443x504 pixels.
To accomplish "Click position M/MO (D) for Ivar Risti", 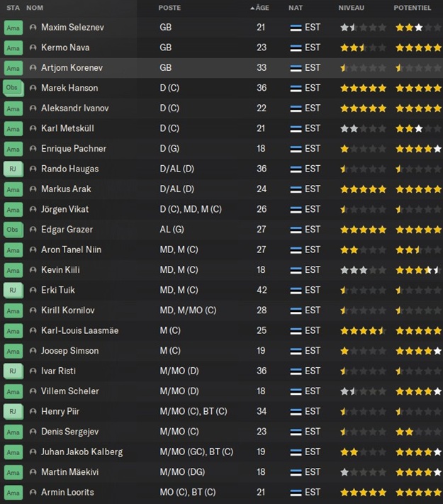I will click(179, 371).
